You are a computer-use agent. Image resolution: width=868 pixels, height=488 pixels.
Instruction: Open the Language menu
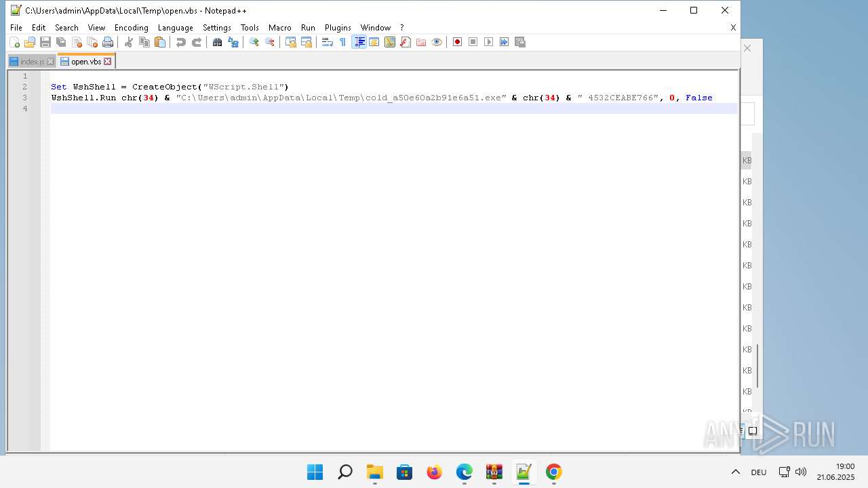click(175, 28)
